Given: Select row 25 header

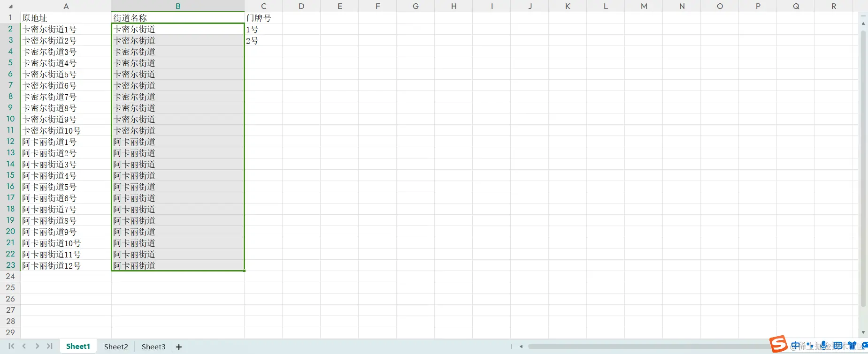Looking at the screenshot, I should click(10, 287).
